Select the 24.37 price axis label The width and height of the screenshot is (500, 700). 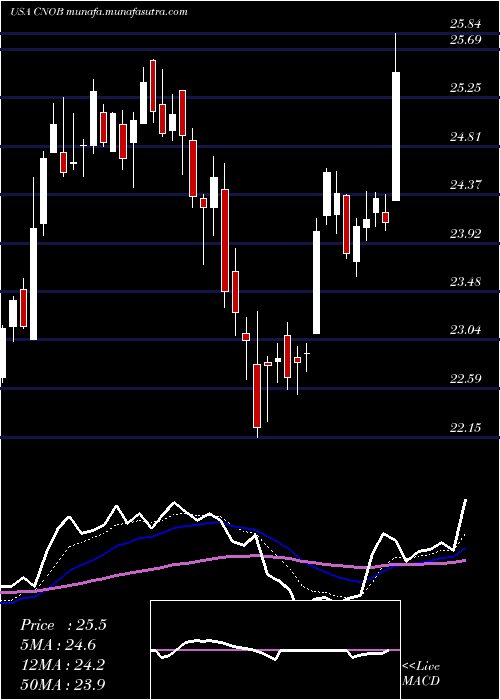pyautogui.click(x=465, y=185)
